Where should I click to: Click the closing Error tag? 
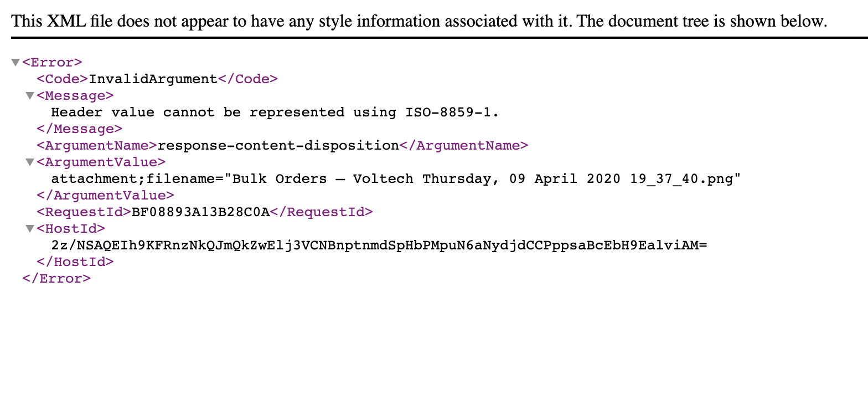pos(56,279)
